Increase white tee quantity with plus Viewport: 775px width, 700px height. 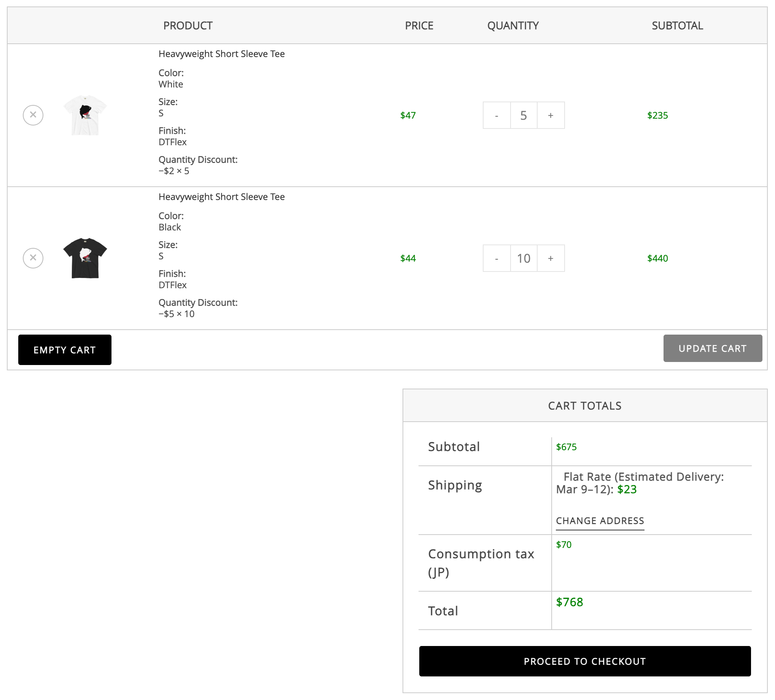tap(551, 115)
